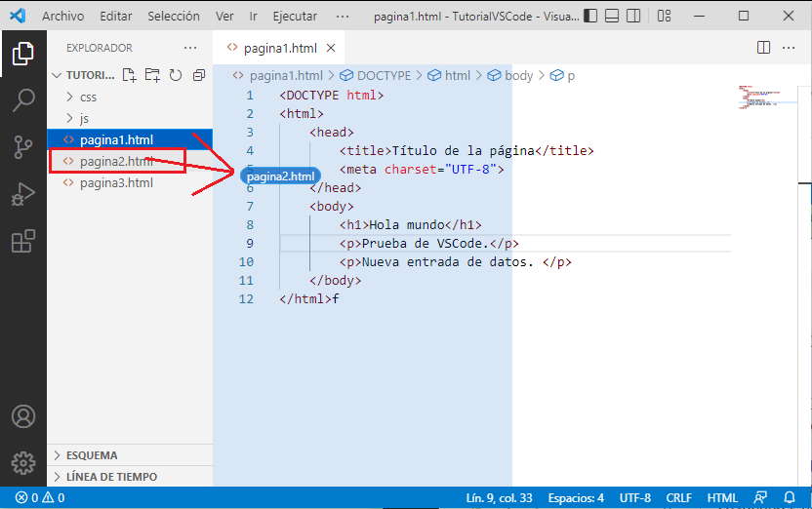812x509 pixels.
Task: Open the Extensions view icon
Action: tap(22, 241)
